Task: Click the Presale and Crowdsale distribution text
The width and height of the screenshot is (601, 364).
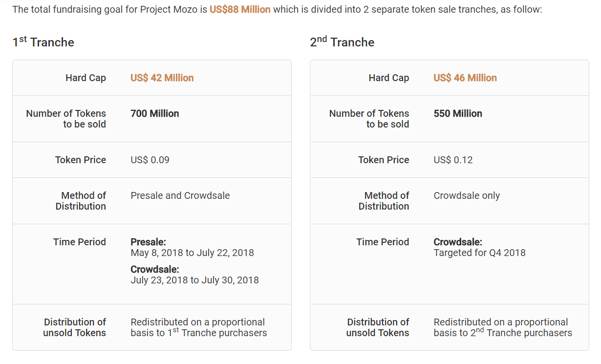Action: coord(180,195)
